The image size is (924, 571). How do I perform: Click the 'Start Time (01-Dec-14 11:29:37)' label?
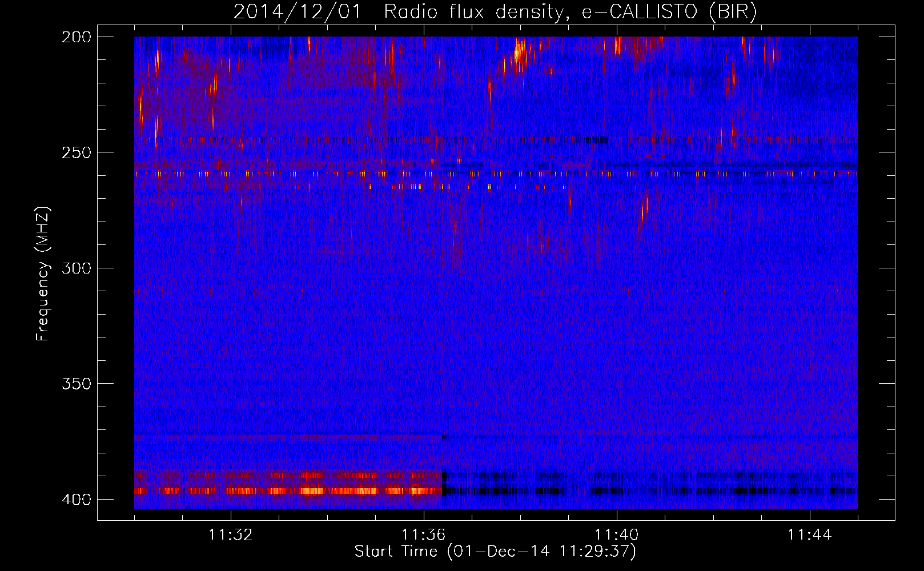pyautogui.click(x=495, y=552)
